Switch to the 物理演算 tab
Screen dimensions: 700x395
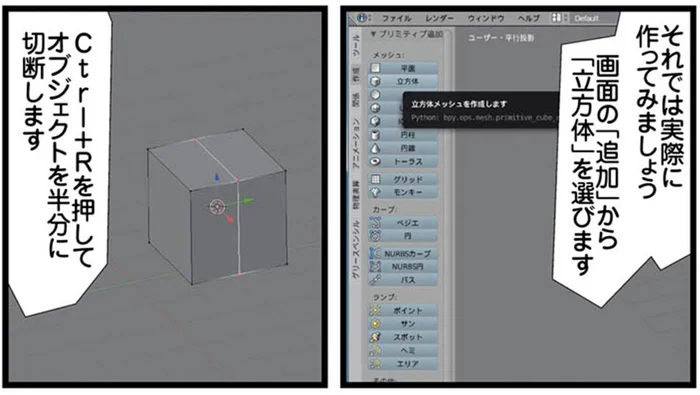click(355, 195)
